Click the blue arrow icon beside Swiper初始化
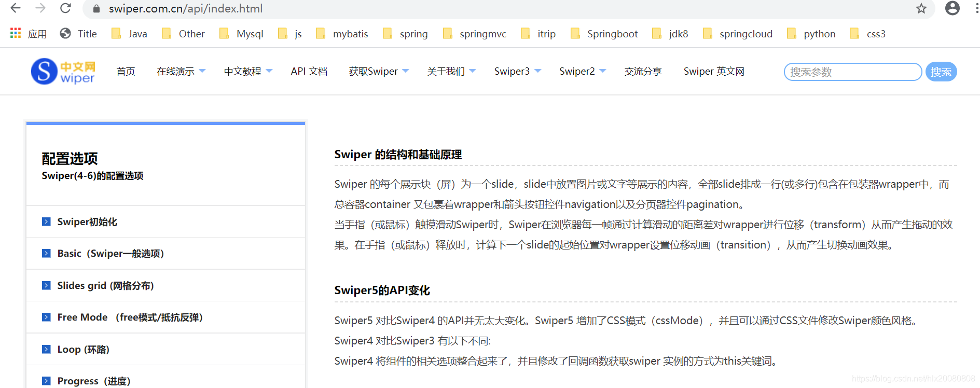This screenshot has width=980, height=388. (46, 222)
